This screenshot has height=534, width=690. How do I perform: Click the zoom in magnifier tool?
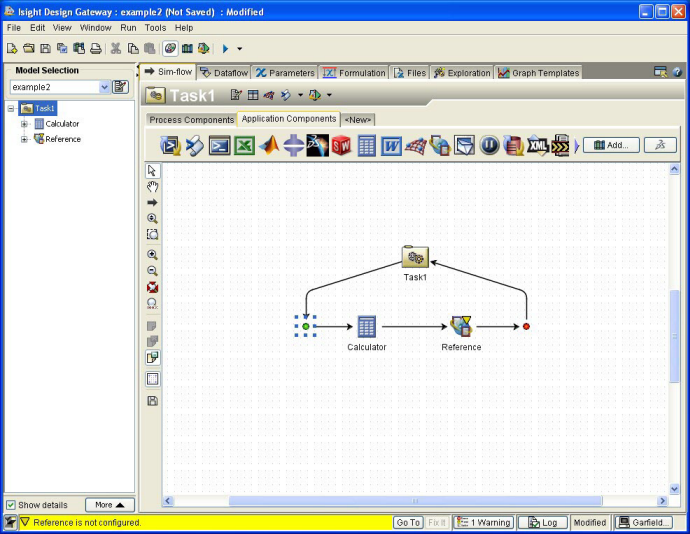point(152,254)
